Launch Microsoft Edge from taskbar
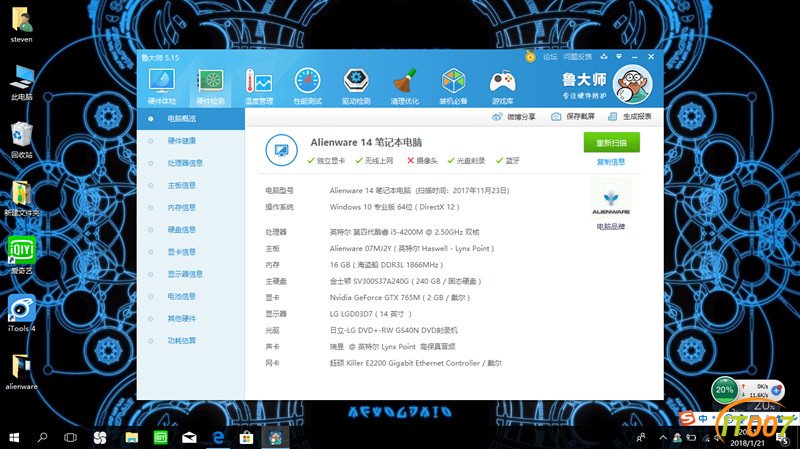 218,437
